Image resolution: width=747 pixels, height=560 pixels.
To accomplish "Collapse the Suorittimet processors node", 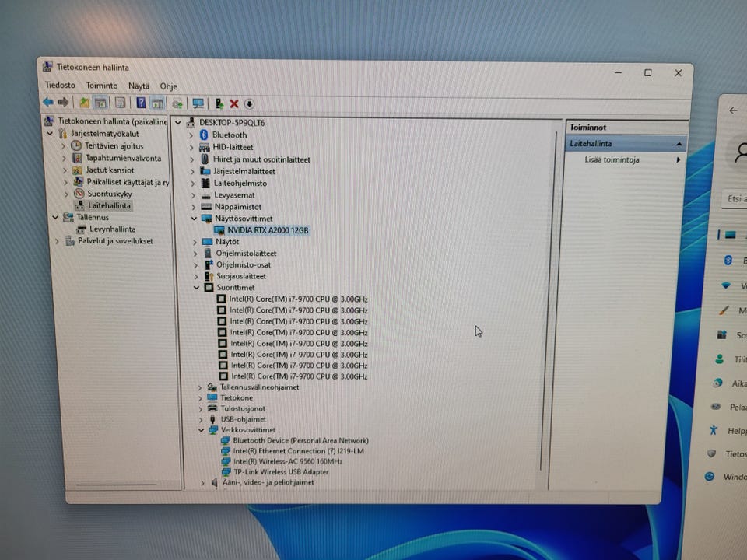I will pos(194,288).
